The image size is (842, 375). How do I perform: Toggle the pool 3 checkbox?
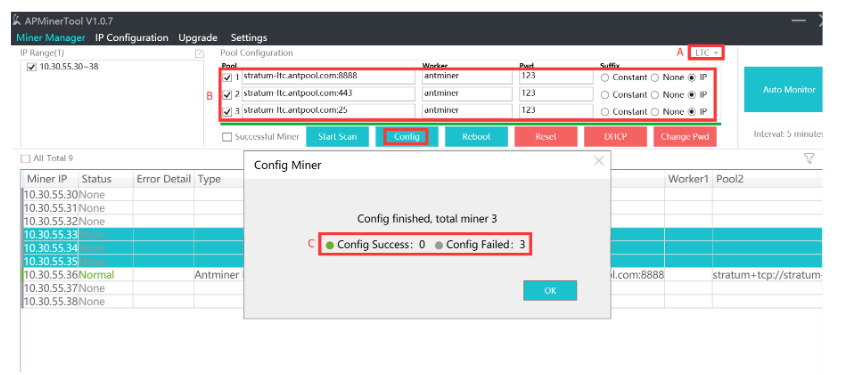click(227, 112)
